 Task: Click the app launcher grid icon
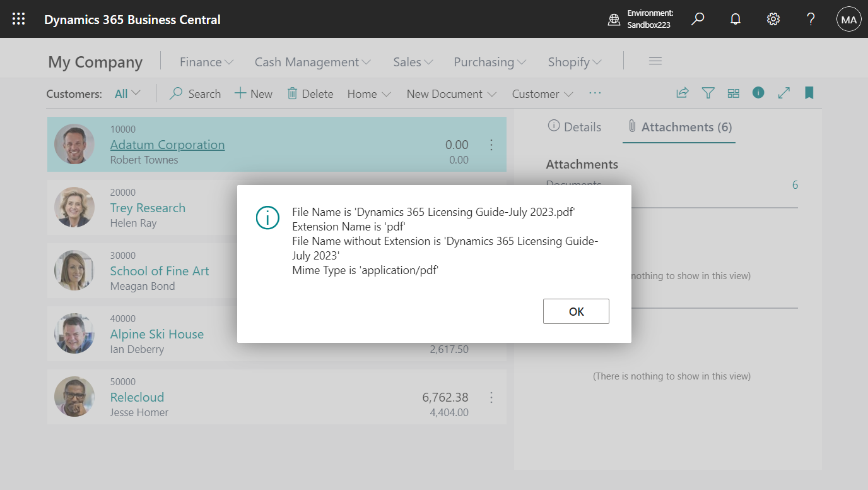[18, 18]
